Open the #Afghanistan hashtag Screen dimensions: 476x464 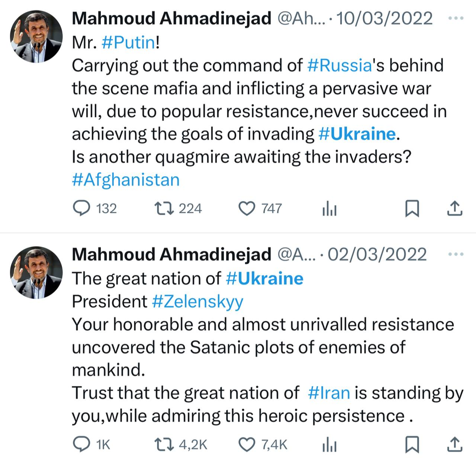pyautogui.click(x=126, y=180)
